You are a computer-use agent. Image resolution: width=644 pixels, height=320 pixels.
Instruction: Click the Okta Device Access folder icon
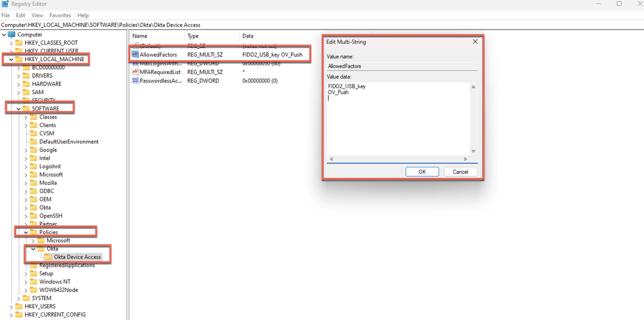tap(48, 257)
